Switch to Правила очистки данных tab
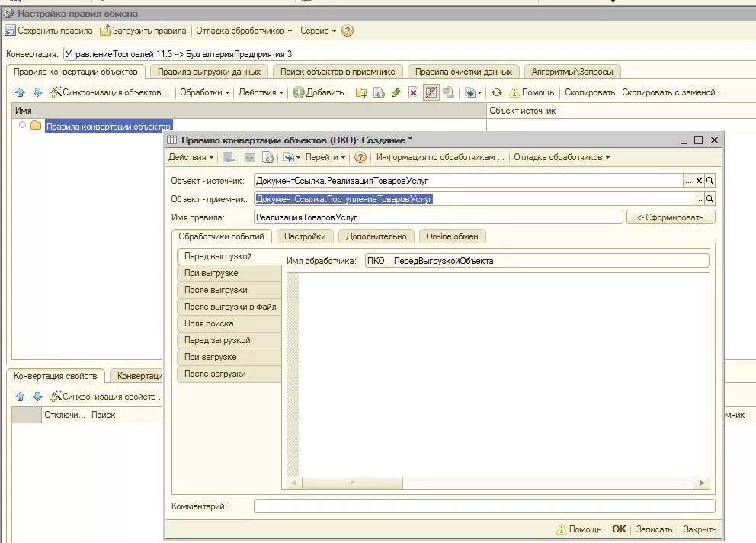Image resolution: width=756 pixels, height=543 pixels. [463, 72]
